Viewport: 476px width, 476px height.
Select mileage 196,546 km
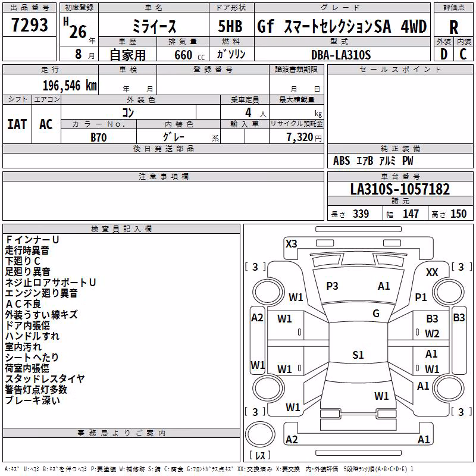pos(70,86)
